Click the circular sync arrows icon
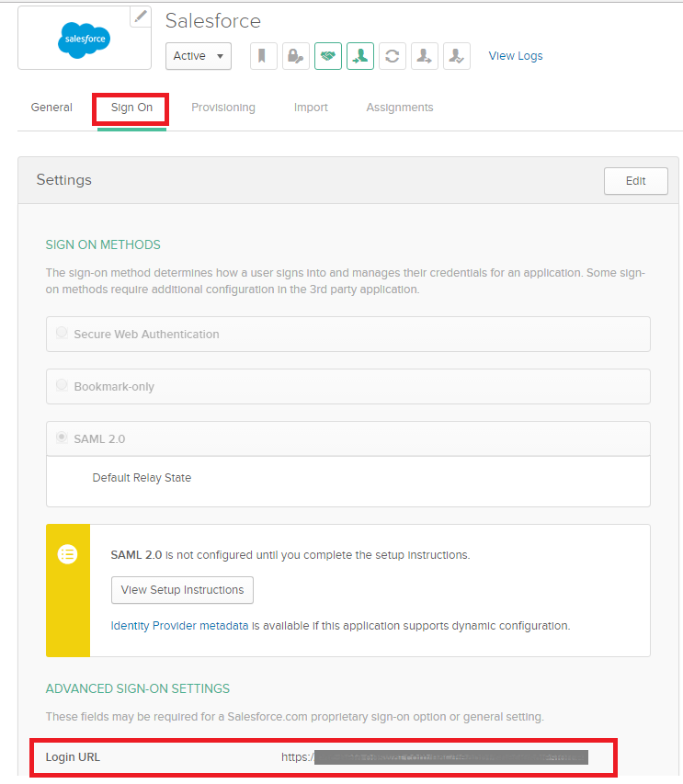This screenshot has width=683, height=784. pos(392,56)
